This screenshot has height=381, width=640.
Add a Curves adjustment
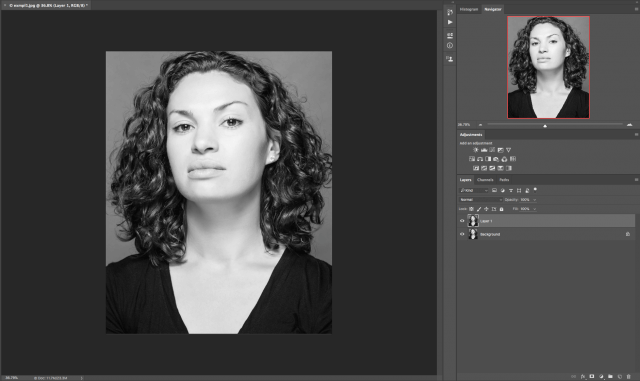(492, 150)
